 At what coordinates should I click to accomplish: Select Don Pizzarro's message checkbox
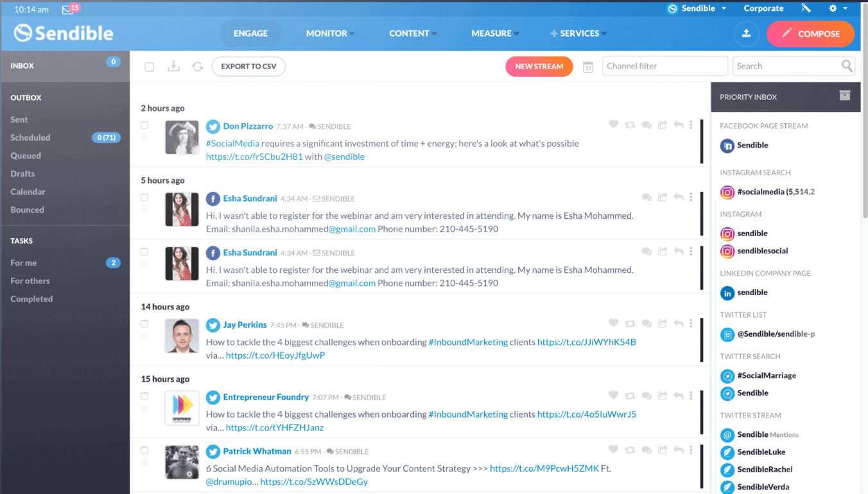coord(144,125)
